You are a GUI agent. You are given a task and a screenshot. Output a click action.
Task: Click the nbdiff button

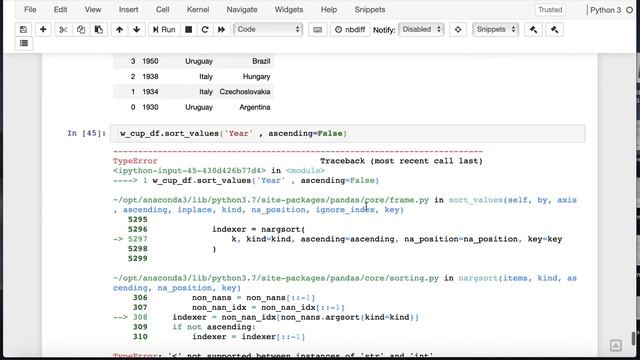point(350,29)
